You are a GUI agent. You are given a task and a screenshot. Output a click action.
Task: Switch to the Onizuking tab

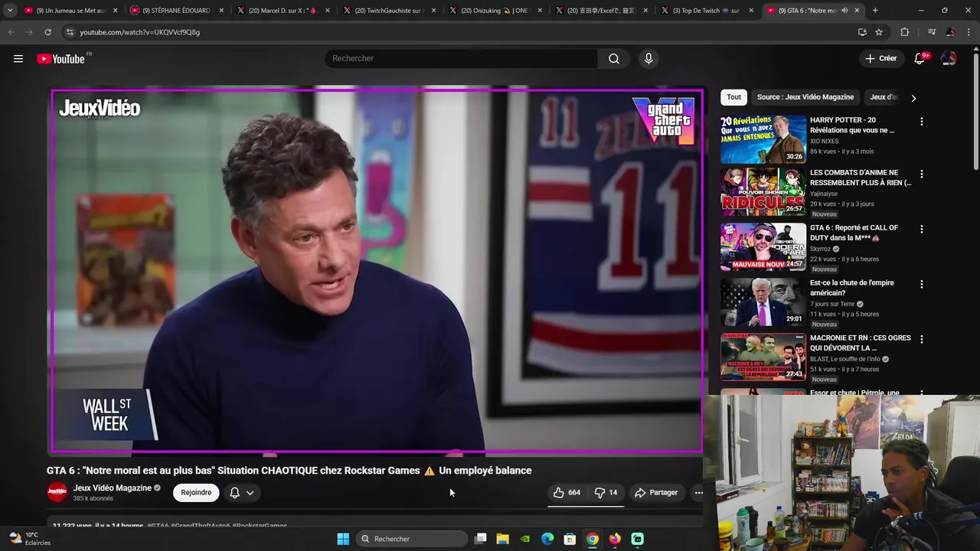[494, 11]
